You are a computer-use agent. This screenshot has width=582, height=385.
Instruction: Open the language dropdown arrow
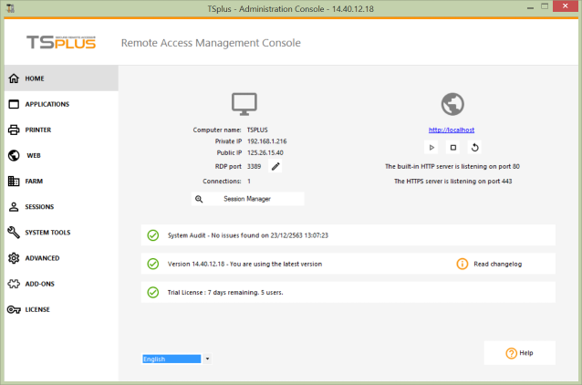207,359
